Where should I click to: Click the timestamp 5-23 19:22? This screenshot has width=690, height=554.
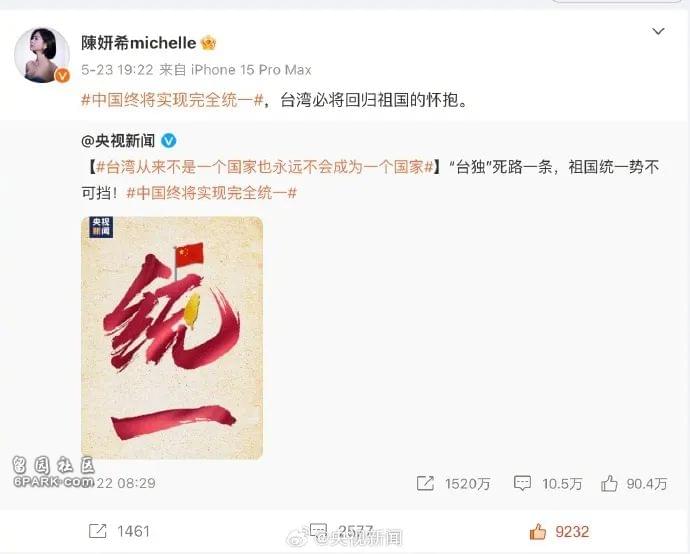point(117,70)
